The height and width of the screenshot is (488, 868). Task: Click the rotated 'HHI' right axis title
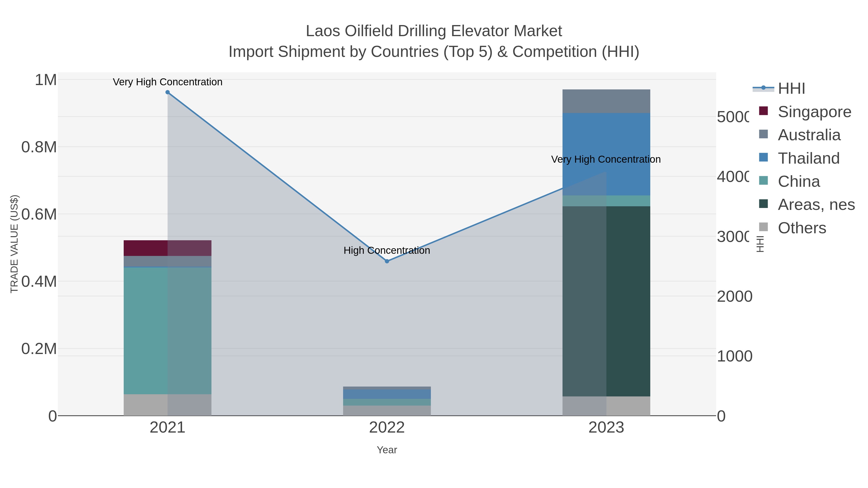tap(760, 244)
